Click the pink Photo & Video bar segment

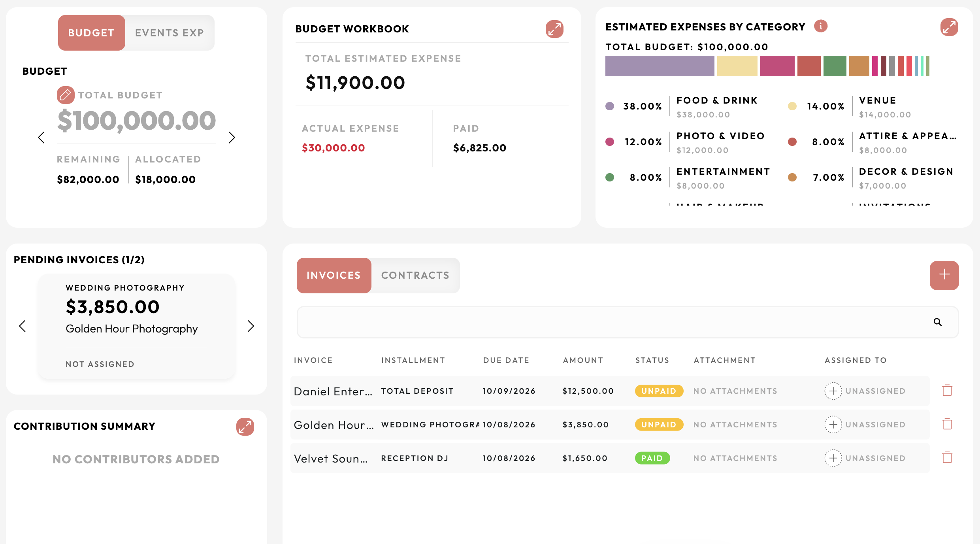pyautogui.click(x=777, y=66)
